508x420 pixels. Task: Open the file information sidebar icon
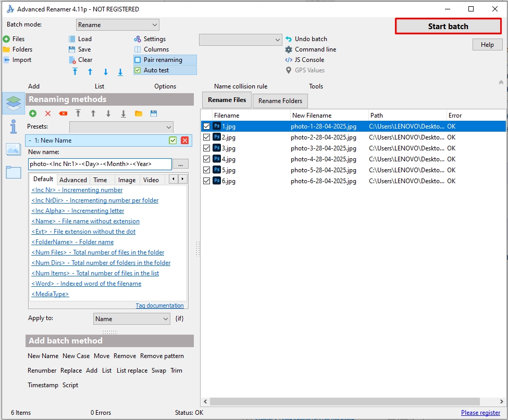(14, 126)
